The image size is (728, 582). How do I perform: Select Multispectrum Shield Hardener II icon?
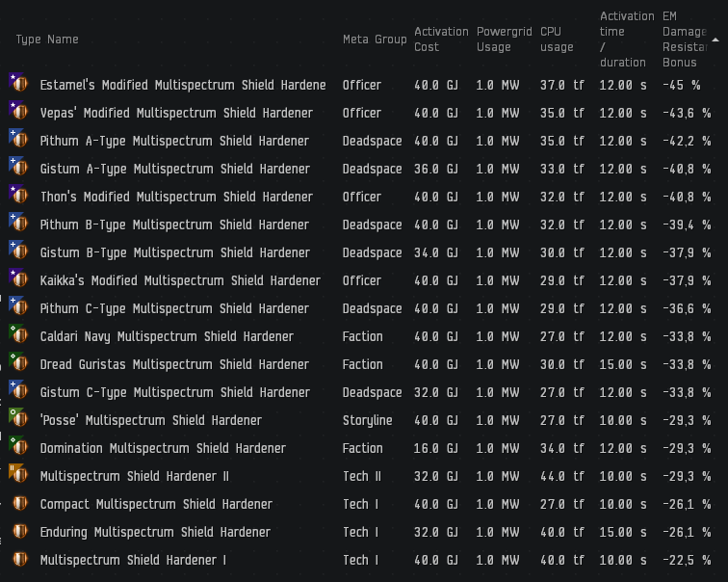pos(18,474)
